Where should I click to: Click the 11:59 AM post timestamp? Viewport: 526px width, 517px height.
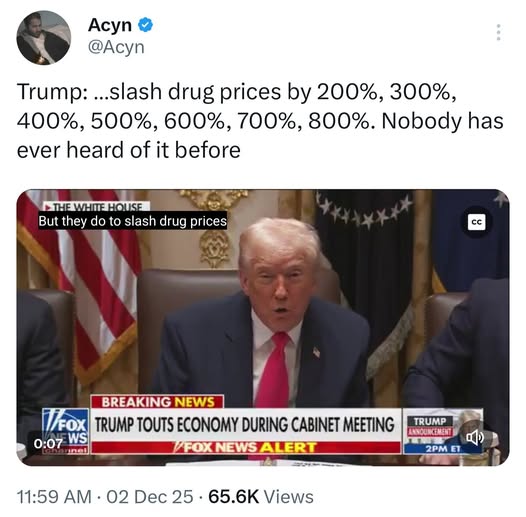coord(54,497)
